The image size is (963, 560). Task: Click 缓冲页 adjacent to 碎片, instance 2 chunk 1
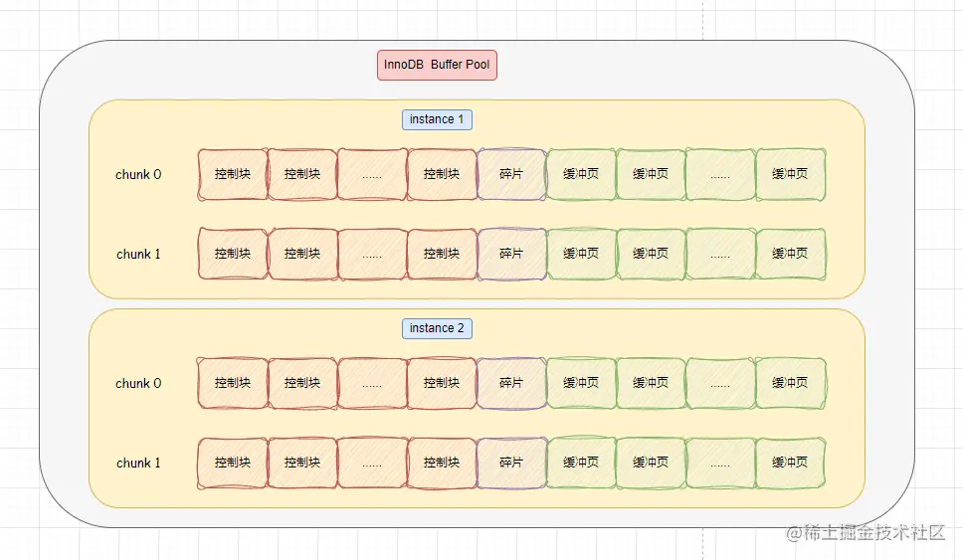(581, 463)
